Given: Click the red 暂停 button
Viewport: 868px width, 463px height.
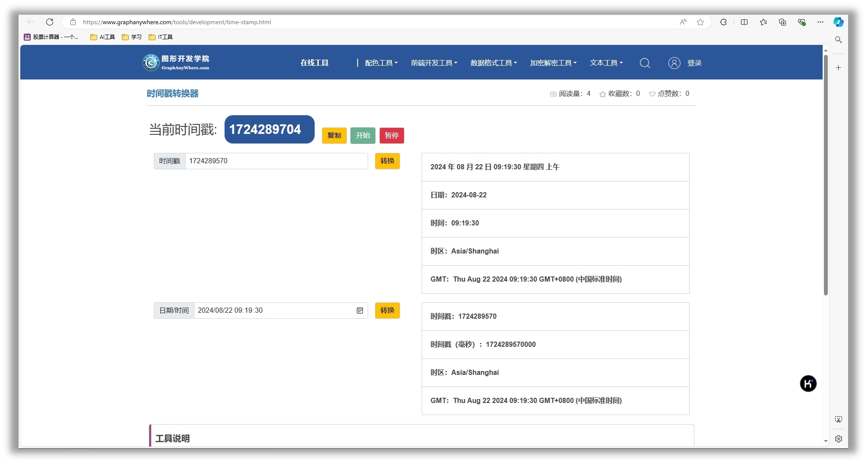Looking at the screenshot, I should click(391, 136).
